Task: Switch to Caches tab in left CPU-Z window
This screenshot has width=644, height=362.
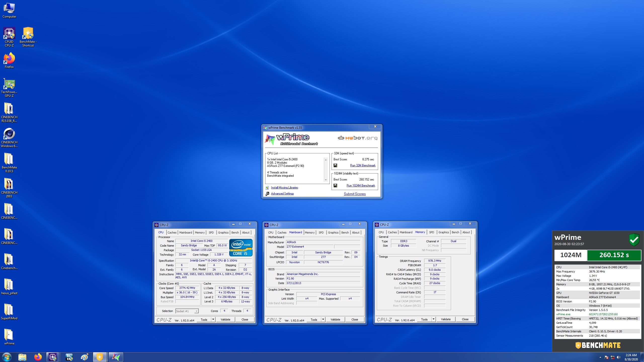Action: (172, 233)
